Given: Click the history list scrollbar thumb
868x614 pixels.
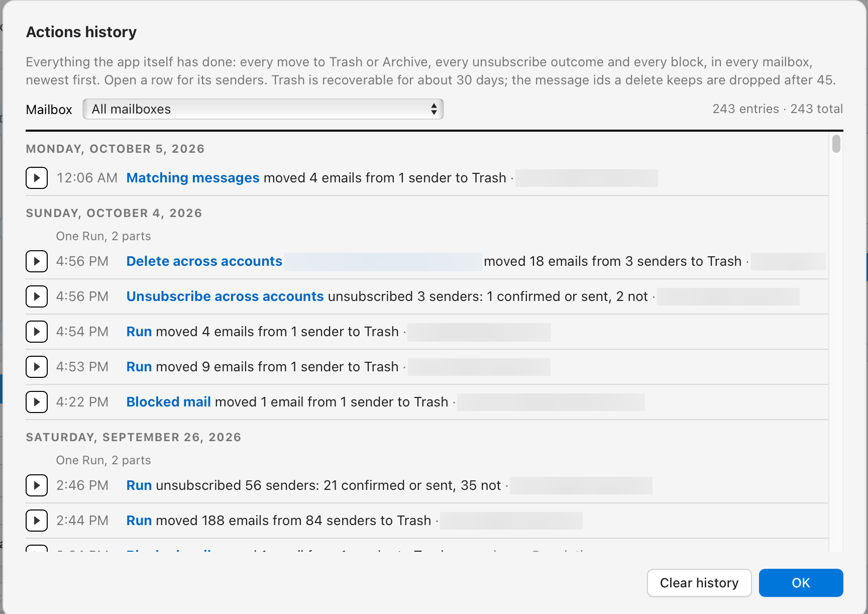Looking at the screenshot, I should pyautogui.click(x=836, y=144).
